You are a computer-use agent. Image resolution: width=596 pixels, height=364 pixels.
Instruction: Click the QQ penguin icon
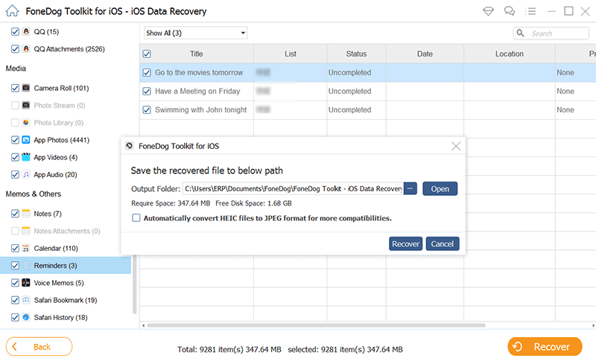[x=26, y=31]
